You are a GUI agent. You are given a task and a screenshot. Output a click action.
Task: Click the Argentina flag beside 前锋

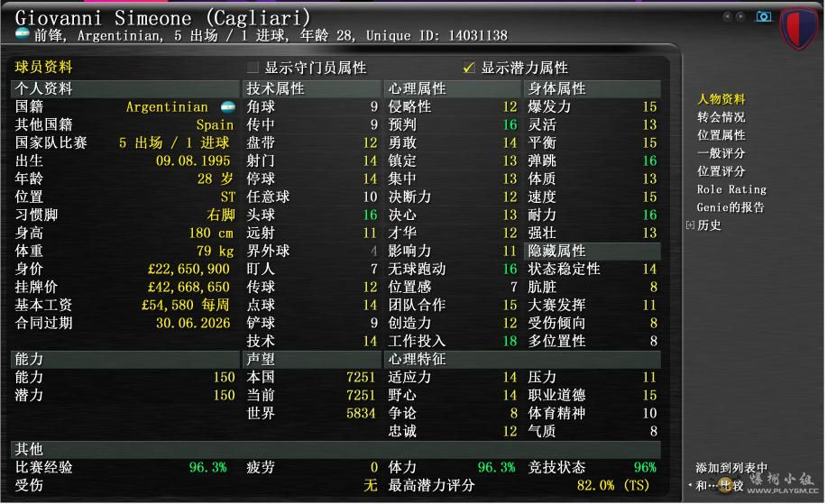point(23,34)
